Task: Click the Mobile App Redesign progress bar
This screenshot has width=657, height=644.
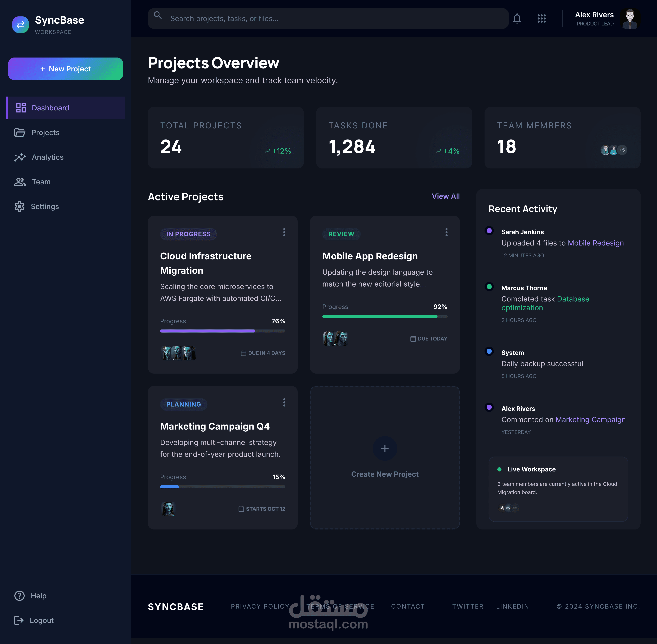Action: pyautogui.click(x=384, y=317)
